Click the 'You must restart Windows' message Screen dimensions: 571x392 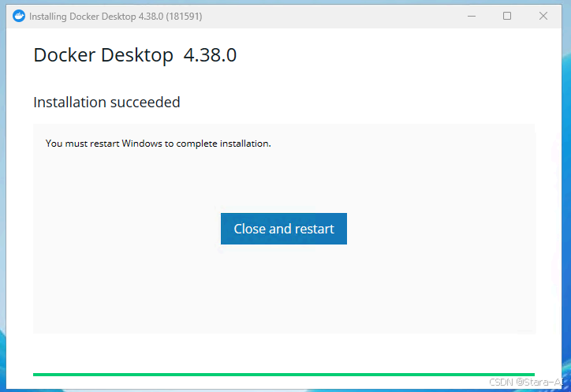pyautogui.click(x=158, y=144)
